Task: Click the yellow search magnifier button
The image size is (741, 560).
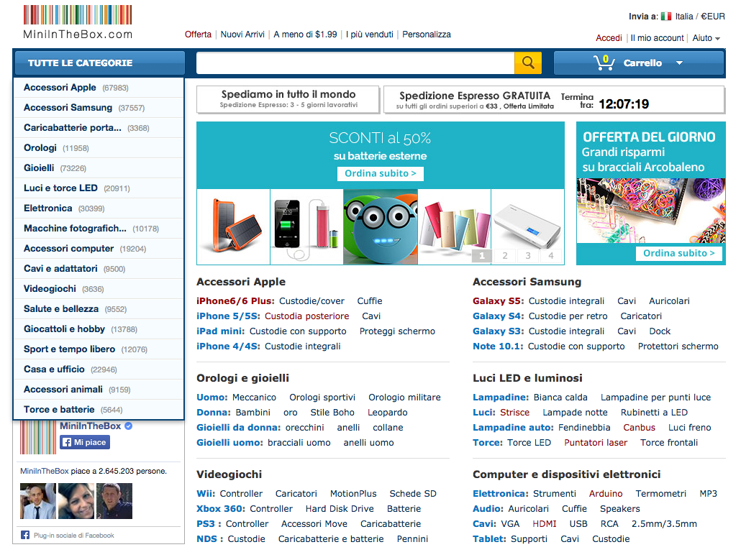Action: (x=528, y=63)
